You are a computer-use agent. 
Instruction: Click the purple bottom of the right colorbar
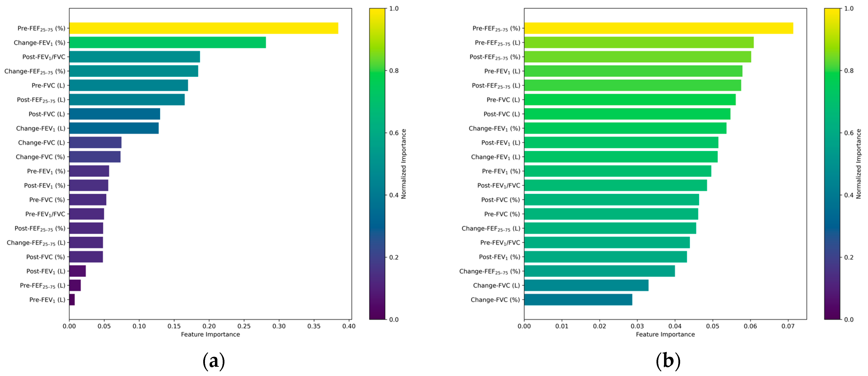pos(832,316)
